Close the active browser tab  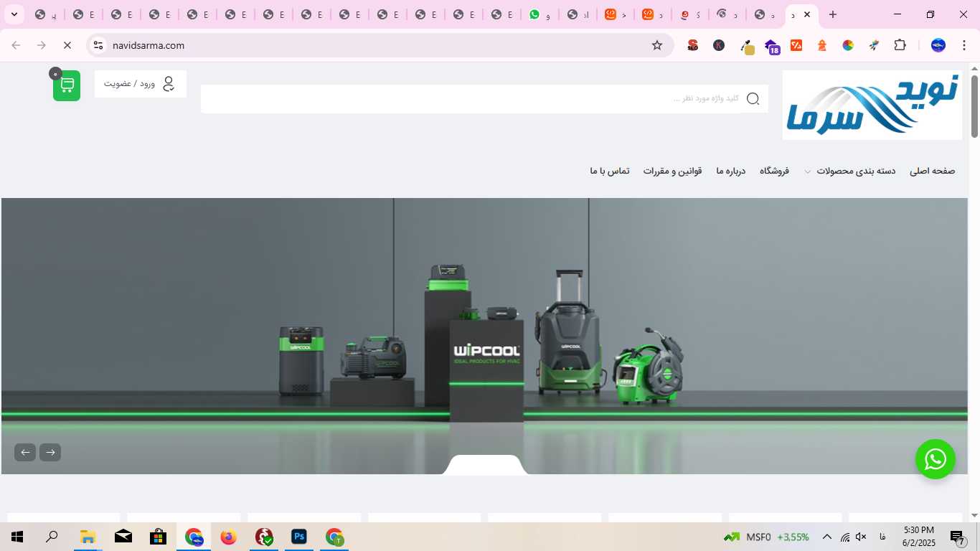tap(807, 14)
